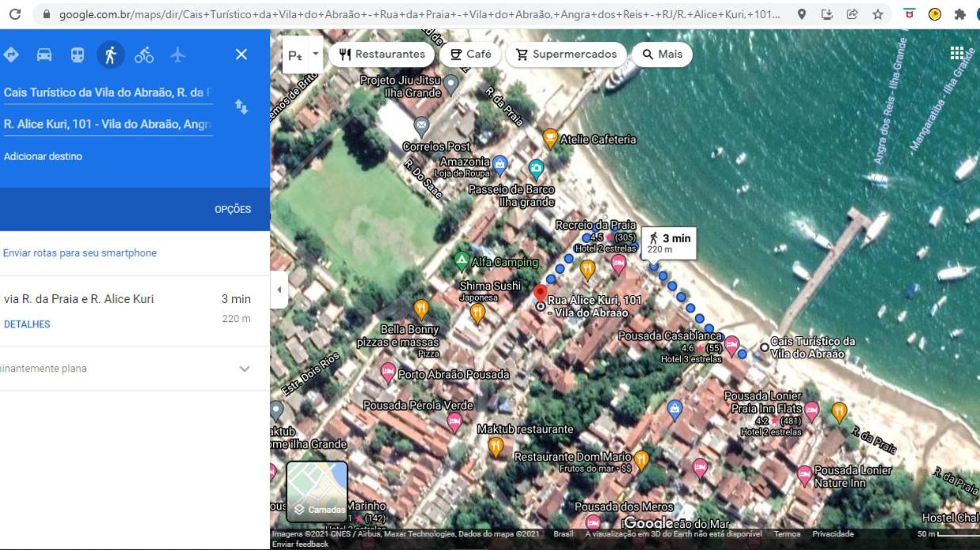This screenshot has height=550, width=980.
Task: Filter map by Supermercados
Action: pos(566,55)
